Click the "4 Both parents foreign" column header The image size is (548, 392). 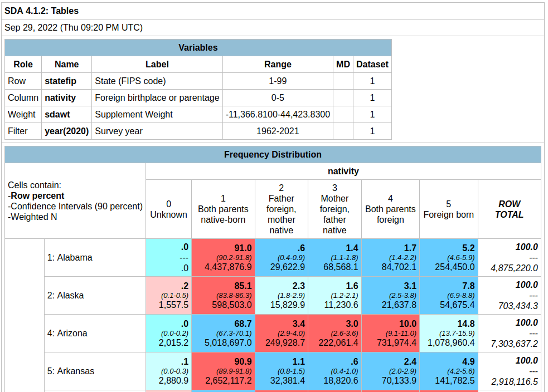coord(390,209)
